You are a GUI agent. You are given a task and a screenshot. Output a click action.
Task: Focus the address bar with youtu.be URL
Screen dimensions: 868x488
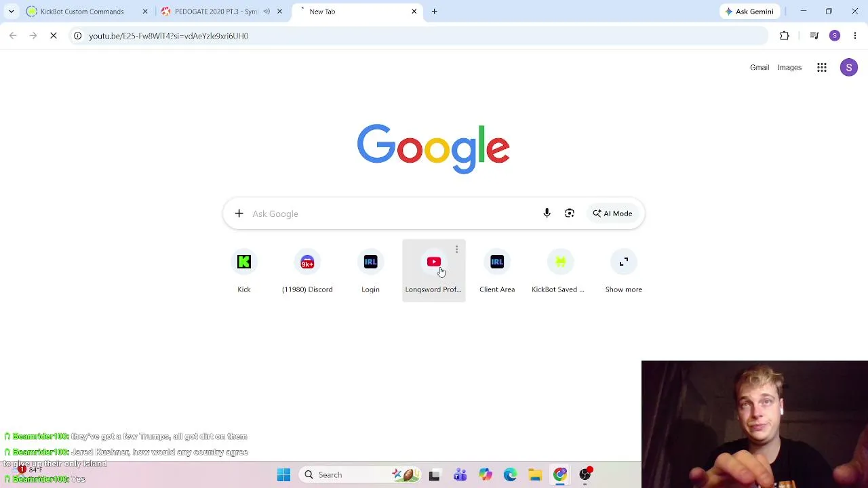[x=419, y=36]
